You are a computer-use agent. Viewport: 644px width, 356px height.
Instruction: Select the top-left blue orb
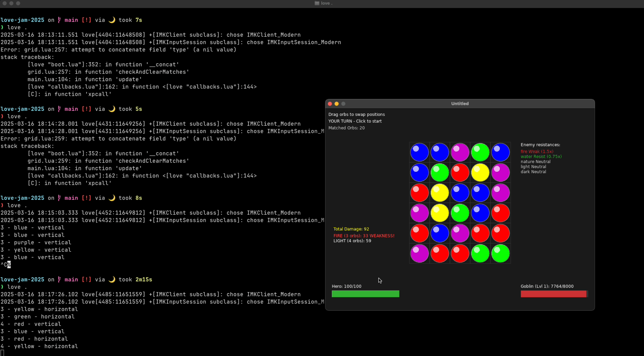(x=419, y=152)
